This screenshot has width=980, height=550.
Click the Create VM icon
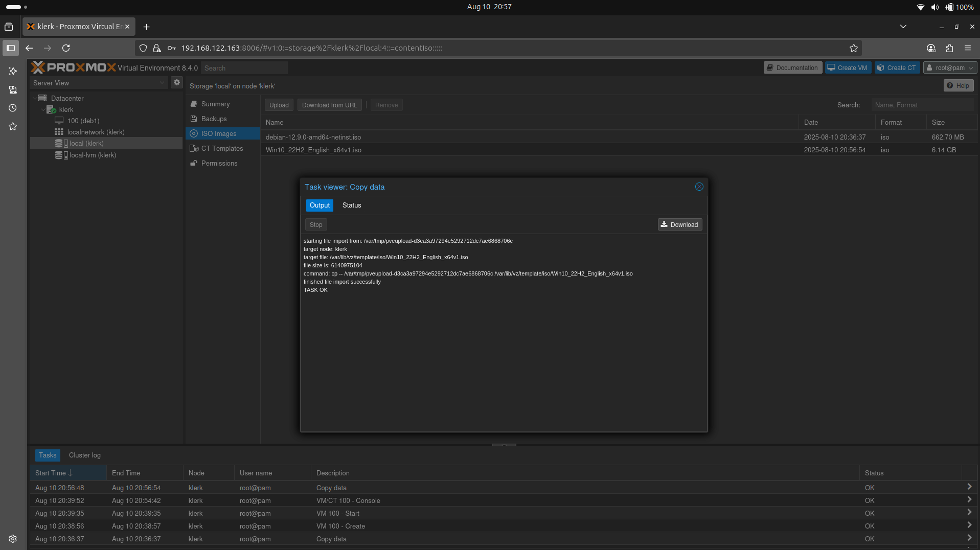coord(831,67)
